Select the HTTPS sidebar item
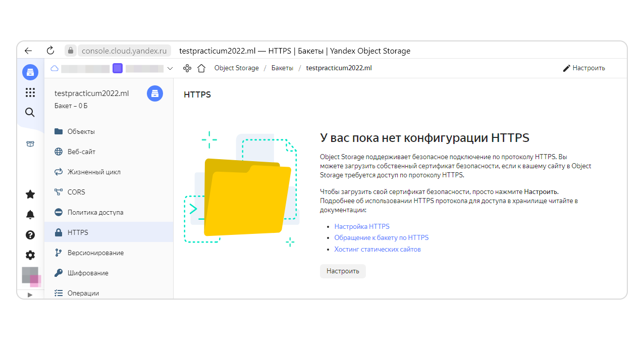The height and width of the screenshot is (340, 644). [109, 232]
